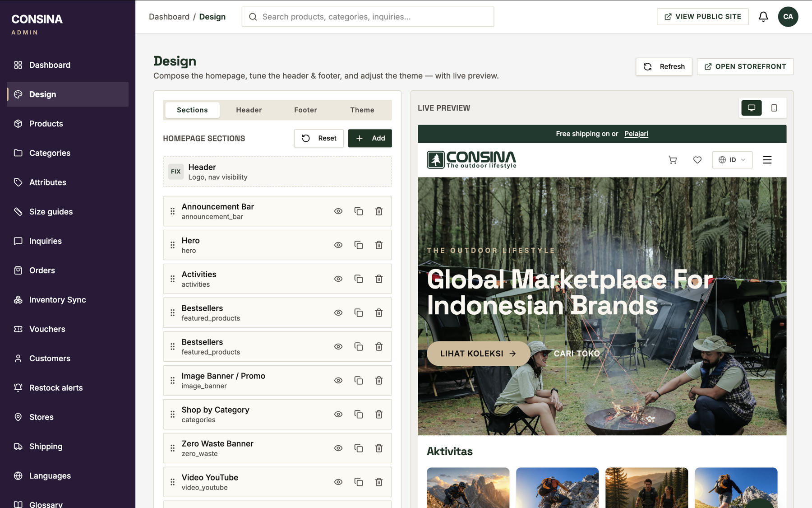Go to Languages in the sidebar
The width and height of the screenshot is (812, 508).
coord(68,476)
